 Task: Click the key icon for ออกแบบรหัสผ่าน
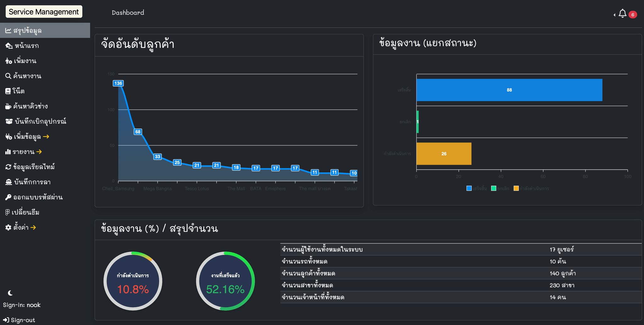pos(8,197)
